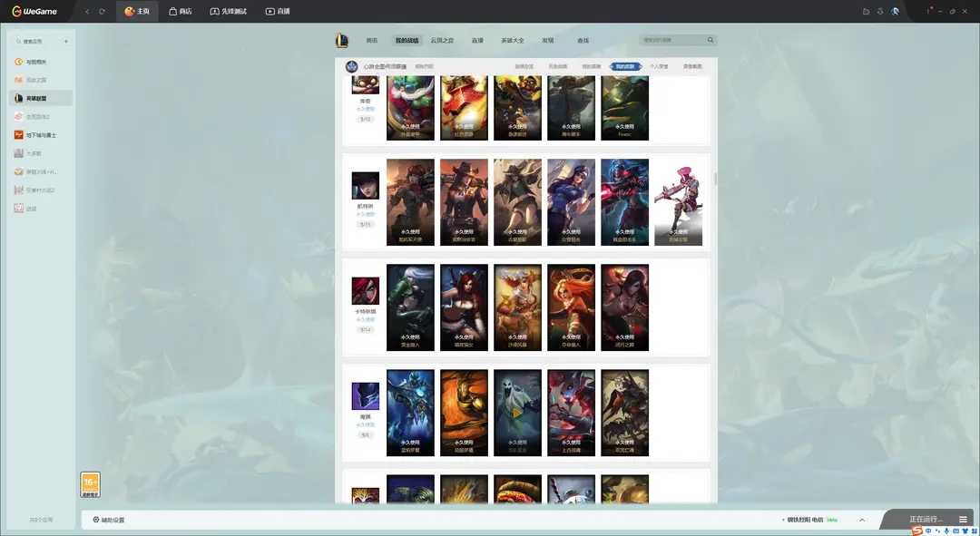Screen dimensions: 980x536
Task: Open the 荒野治安官 Caitlyn skin thumbnail
Action: point(464,201)
